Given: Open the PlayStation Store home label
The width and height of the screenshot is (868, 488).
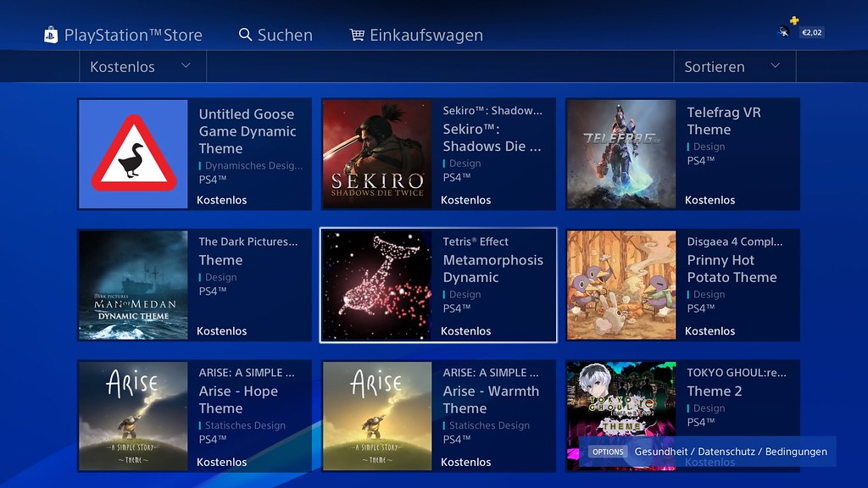Looking at the screenshot, I should coord(133,35).
